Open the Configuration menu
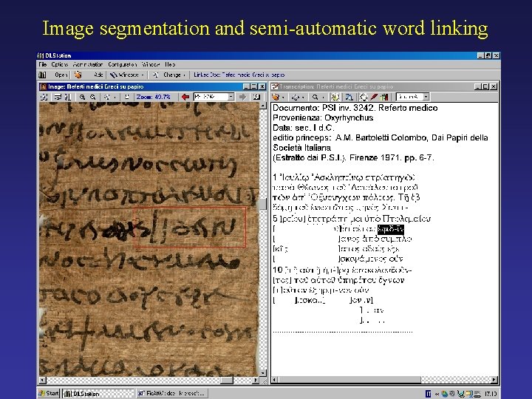 click(123, 64)
